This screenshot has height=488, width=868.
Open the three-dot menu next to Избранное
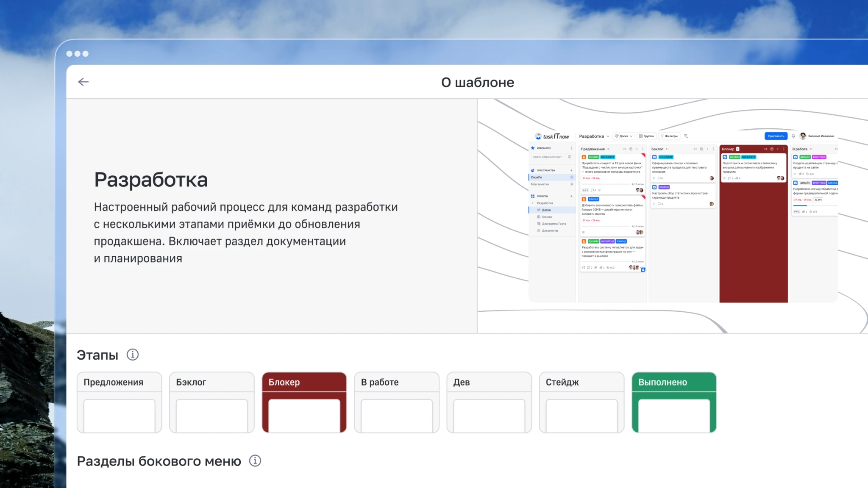pyautogui.click(x=571, y=148)
